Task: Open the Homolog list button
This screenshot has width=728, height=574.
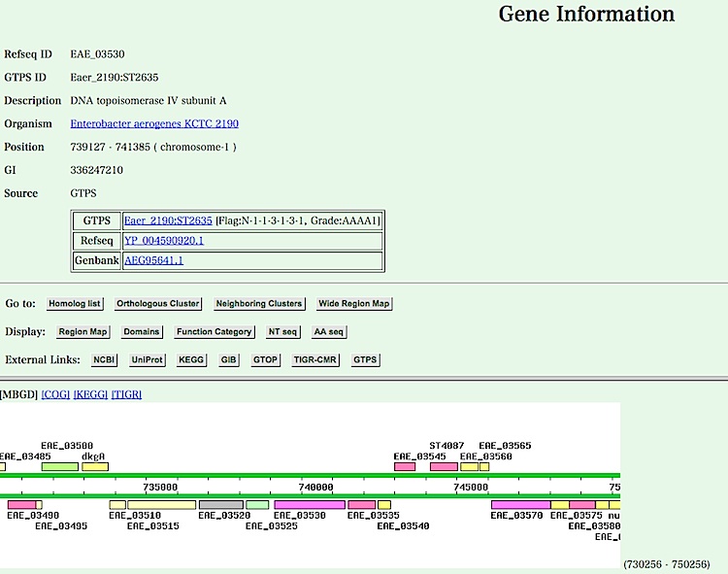Action: click(75, 304)
